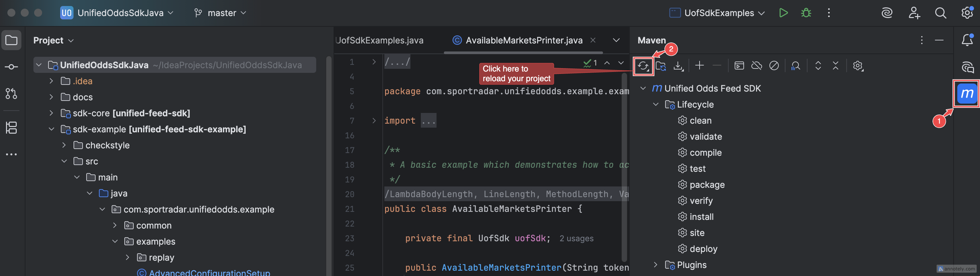The image size is (980, 276).
Task: Reload all Maven projects
Action: (643, 66)
